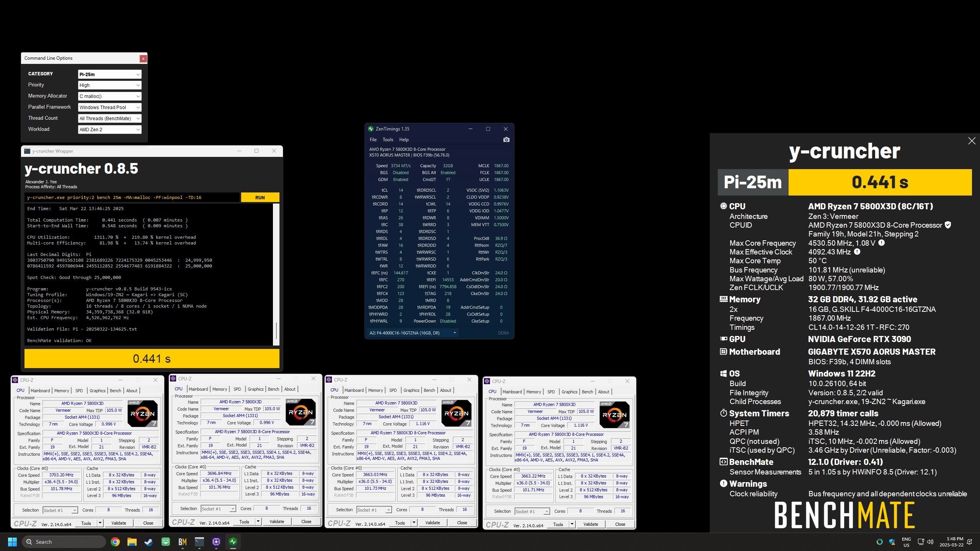Open the Parallel Framework dropdown

click(109, 107)
